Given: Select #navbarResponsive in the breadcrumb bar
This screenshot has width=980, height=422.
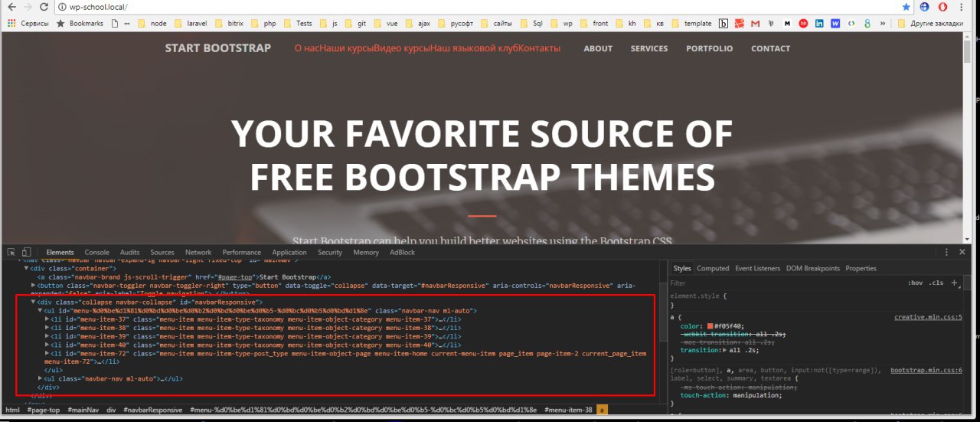Looking at the screenshot, I should [x=152, y=411].
